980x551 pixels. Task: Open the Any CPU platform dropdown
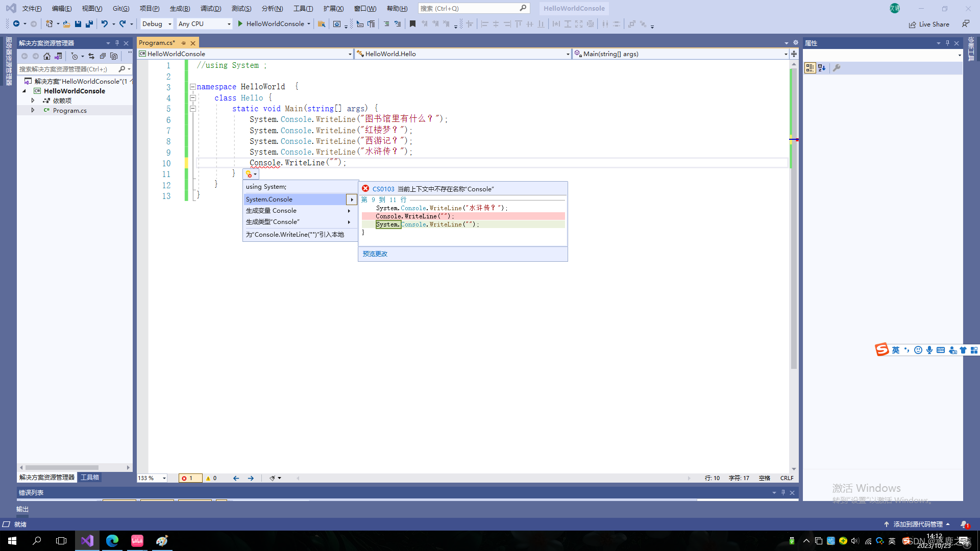coord(204,23)
